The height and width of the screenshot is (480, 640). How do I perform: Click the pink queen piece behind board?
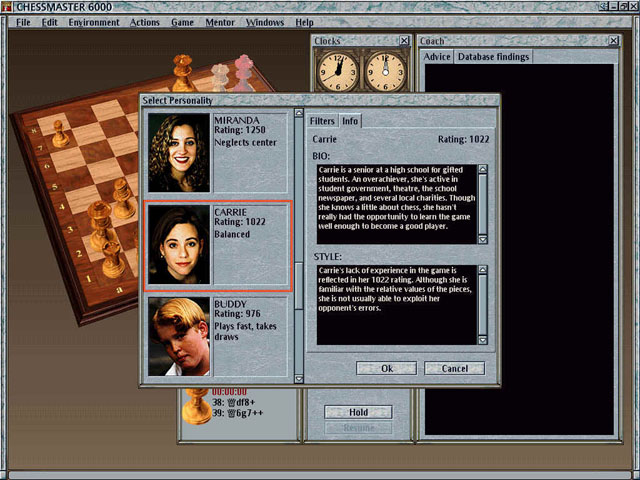244,73
